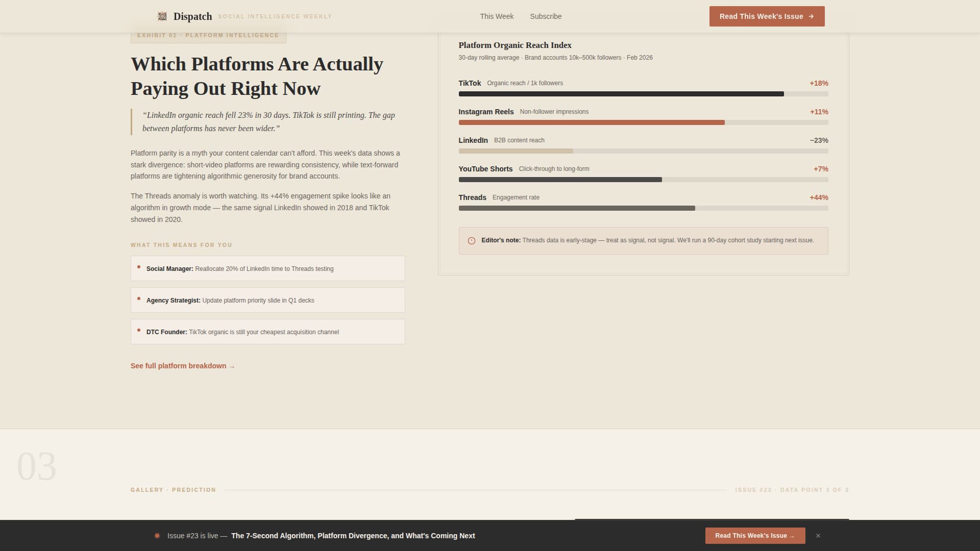The width and height of the screenshot is (980, 551).
Task: Click the Dispatch logo icon
Action: (x=162, y=16)
